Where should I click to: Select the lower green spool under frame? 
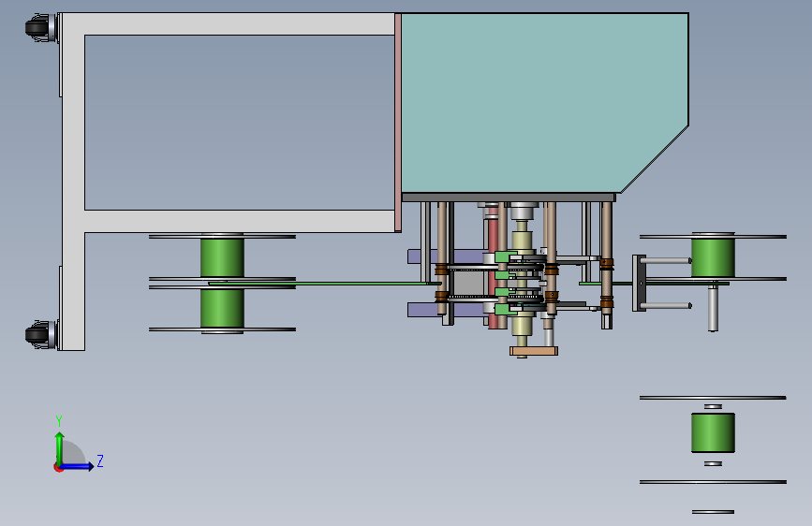(222, 308)
